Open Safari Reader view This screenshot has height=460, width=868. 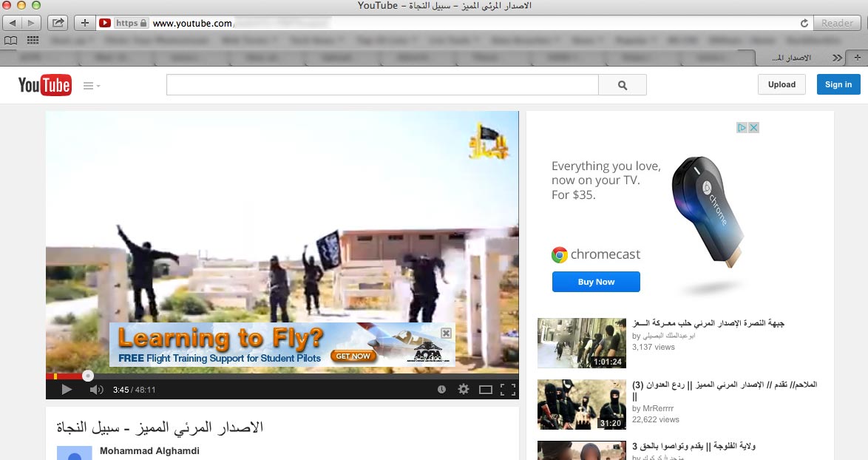(x=837, y=23)
